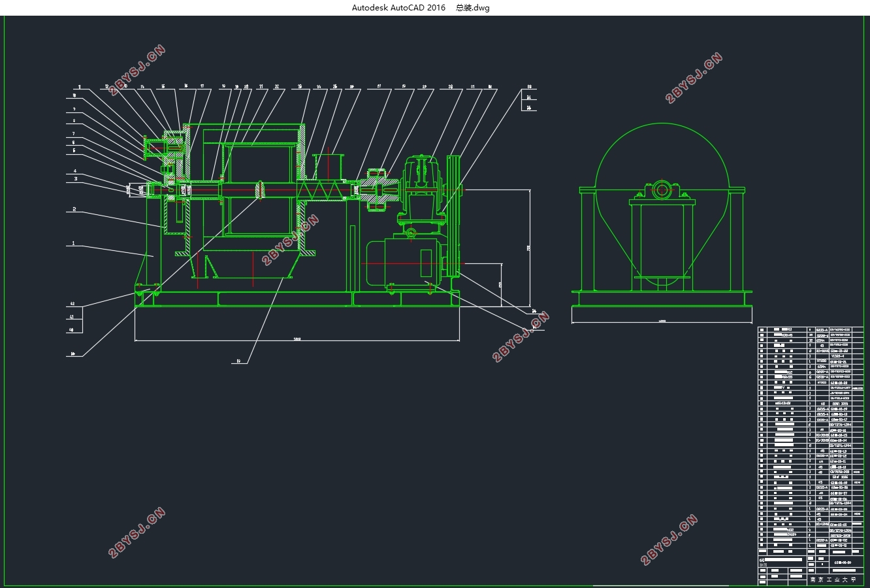Select part balloon number 3 at left

tap(76, 178)
